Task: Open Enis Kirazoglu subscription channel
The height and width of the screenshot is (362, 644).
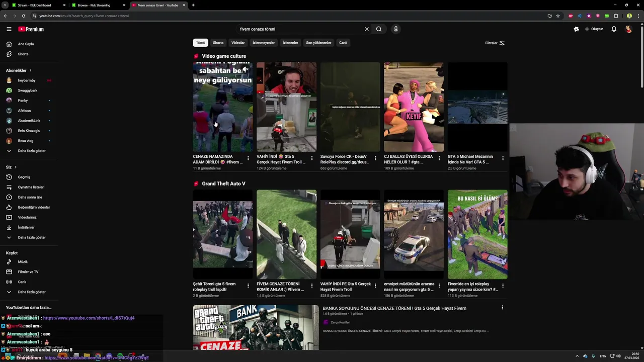Action: point(29,131)
